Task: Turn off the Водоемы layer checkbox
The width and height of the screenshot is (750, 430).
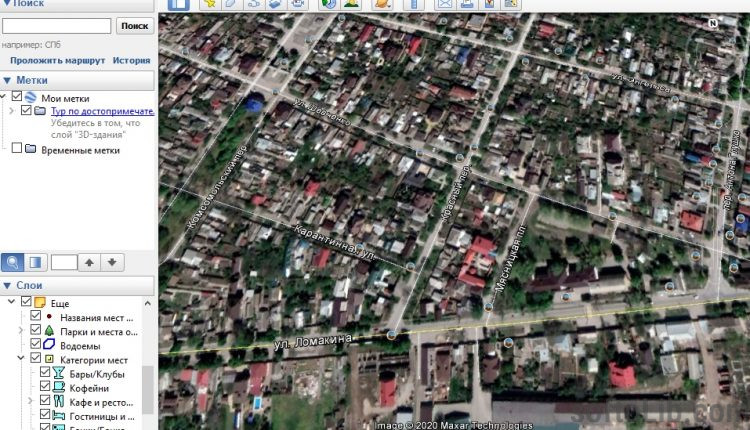Action: tap(35, 343)
